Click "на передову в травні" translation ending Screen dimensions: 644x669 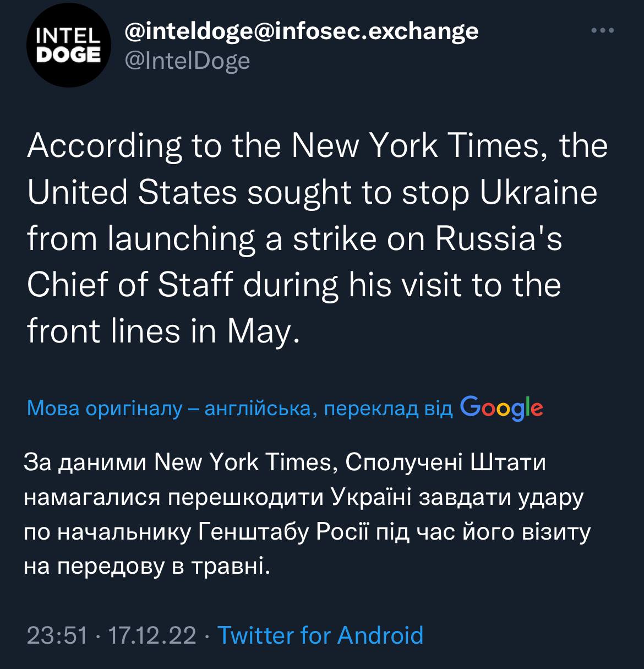pos(148,566)
